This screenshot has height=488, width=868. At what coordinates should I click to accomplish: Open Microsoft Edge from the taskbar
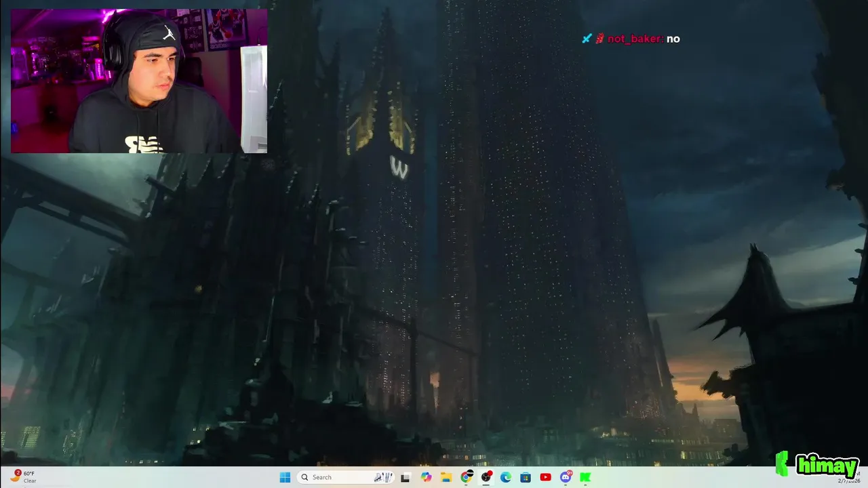tap(506, 477)
